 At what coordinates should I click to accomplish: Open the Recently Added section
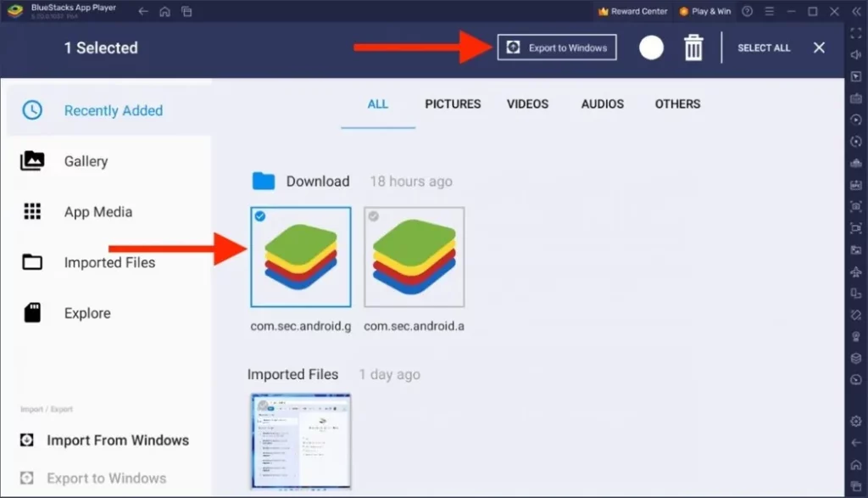click(x=108, y=110)
